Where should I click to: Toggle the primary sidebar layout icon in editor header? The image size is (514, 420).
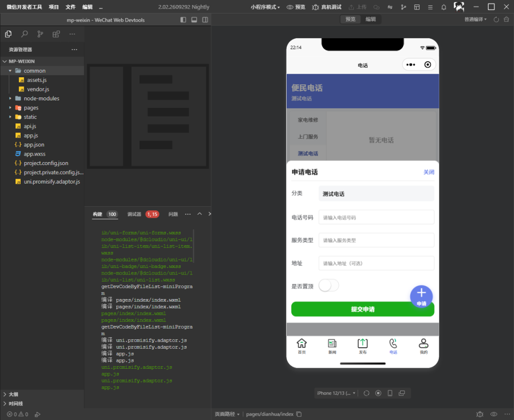[x=183, y=20]
